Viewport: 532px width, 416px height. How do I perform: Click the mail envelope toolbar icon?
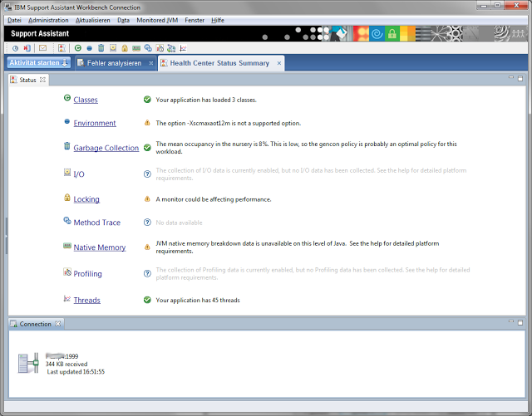click(x=42, y=48)
